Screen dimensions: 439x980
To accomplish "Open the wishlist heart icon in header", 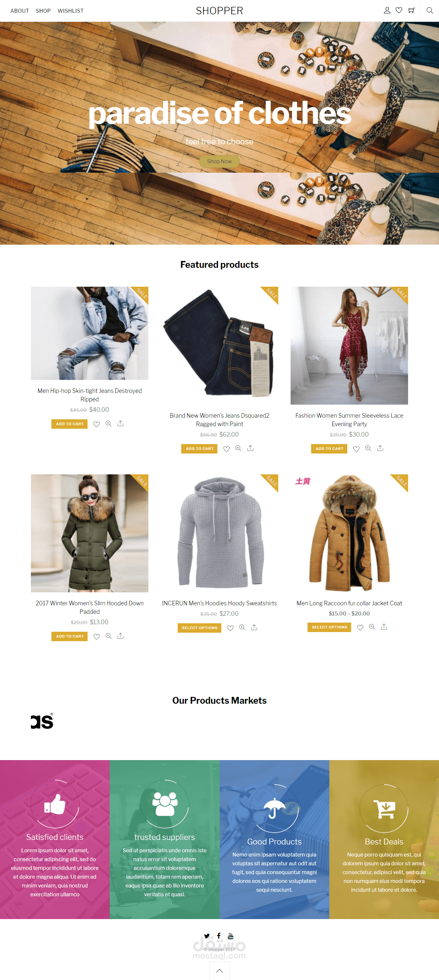I will [x=399, y=11].
